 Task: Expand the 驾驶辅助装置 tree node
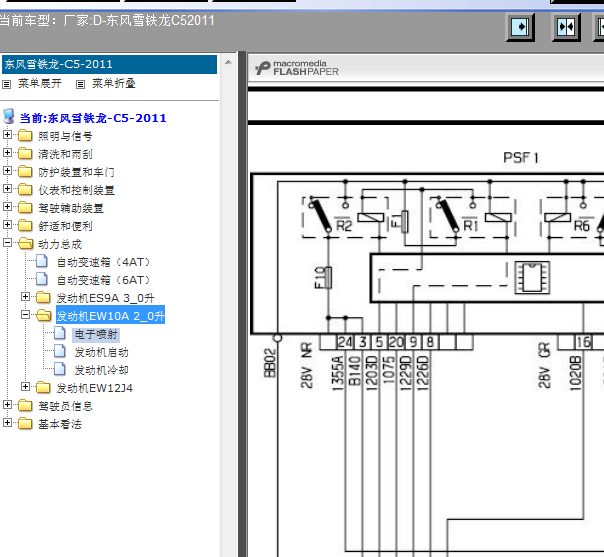tap(7, 206)
